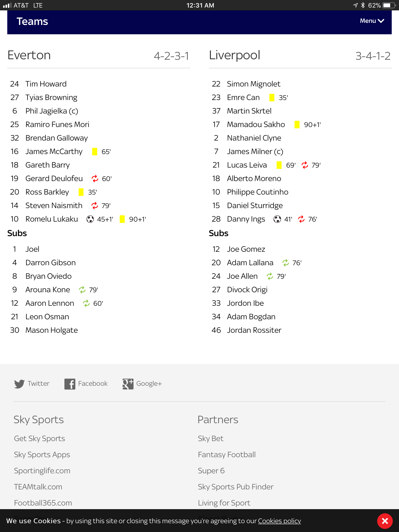
Task: Click the red substitution icon beside Gerard Deulofeu
Action: click(95, 179)
